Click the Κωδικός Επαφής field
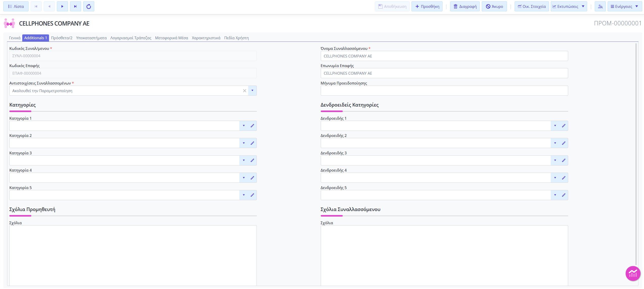 point(133,73)
